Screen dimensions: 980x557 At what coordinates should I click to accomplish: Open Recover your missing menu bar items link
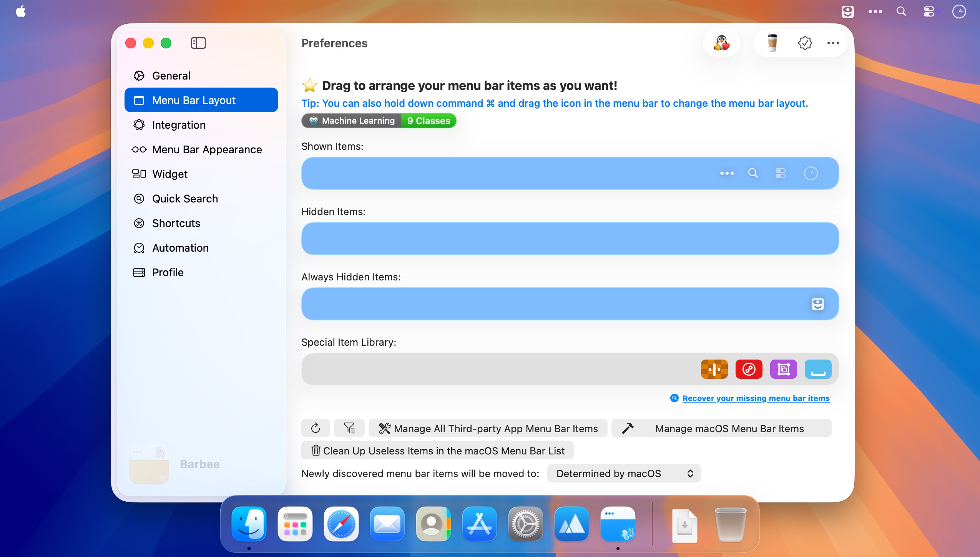[756, 398]
